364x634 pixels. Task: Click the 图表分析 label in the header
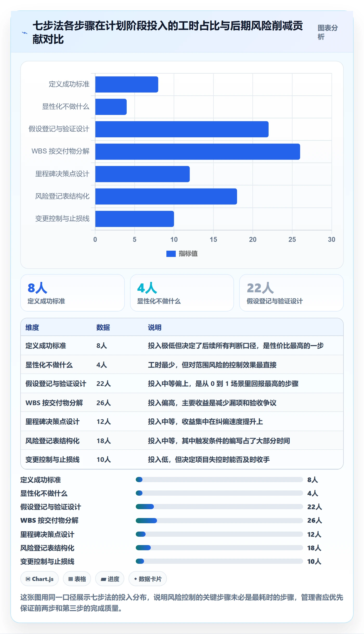[x=328, y=32]
